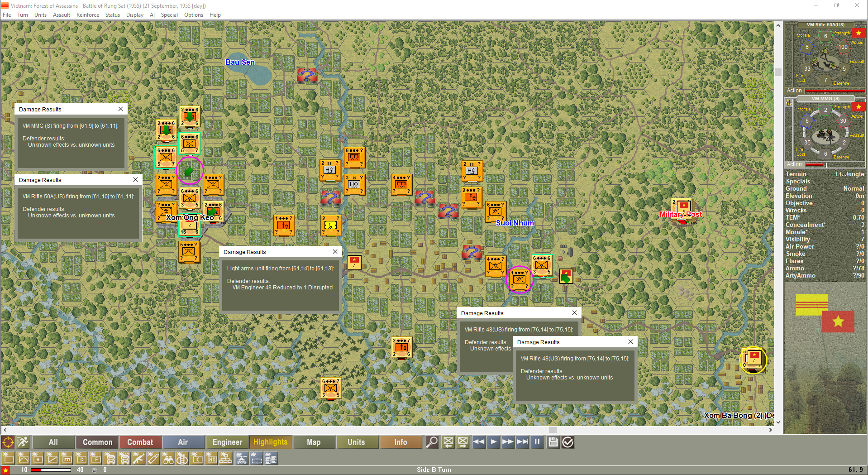Close the Light arms unit Damage Results dialog
868x475 pixels.
pos(335,252)
